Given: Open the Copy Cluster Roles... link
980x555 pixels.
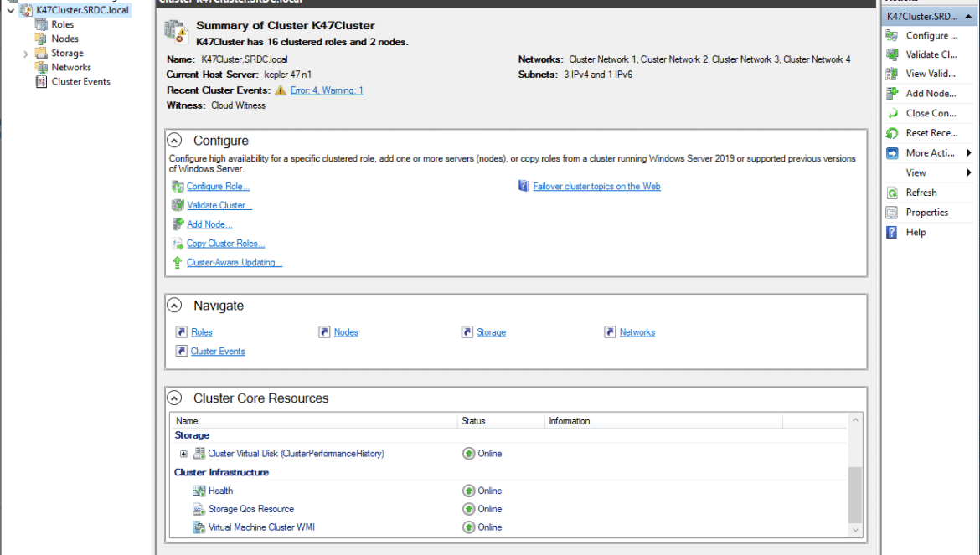Looking at the screenshot, I should 225,244.
